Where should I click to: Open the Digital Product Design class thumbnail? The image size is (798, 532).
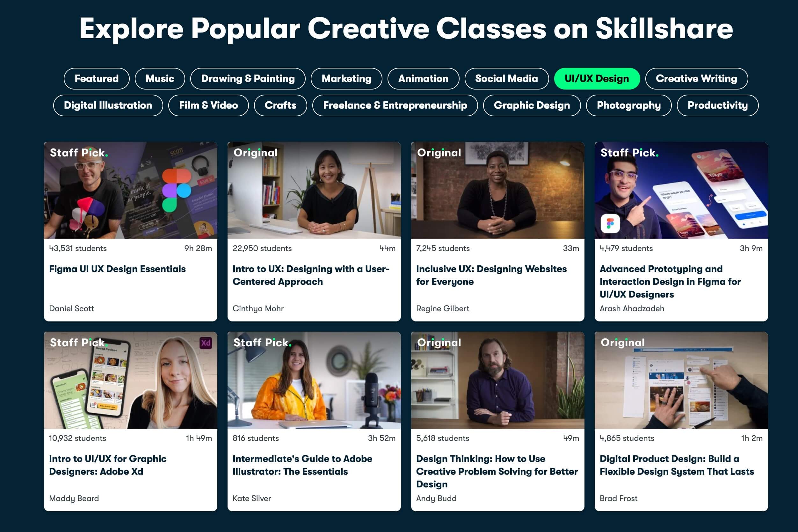pos(681,380)
